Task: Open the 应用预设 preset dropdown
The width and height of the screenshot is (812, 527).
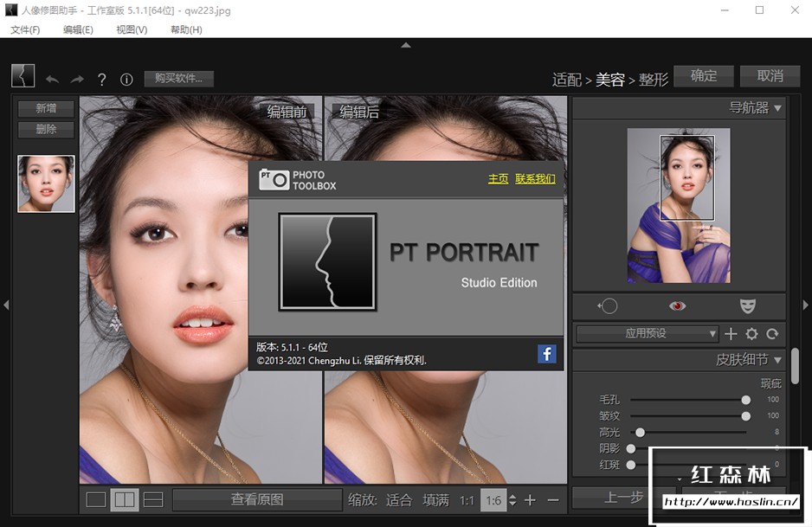Action: pos(647,334)
